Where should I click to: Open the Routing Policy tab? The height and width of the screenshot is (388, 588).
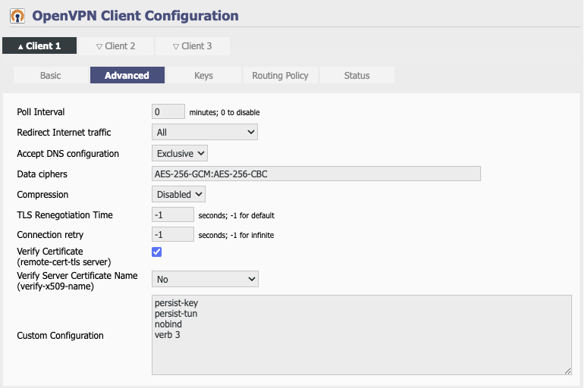[280, 75]
